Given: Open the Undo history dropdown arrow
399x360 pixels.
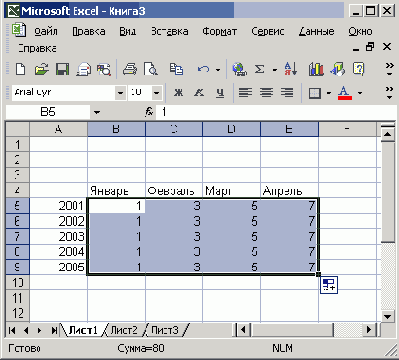Looking at the screenshot, I should coord(218,70).
